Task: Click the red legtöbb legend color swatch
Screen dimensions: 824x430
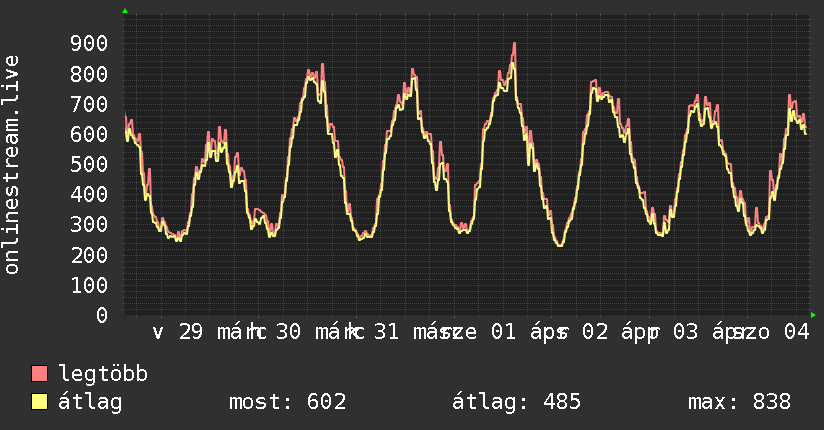Action: (40, 374)
